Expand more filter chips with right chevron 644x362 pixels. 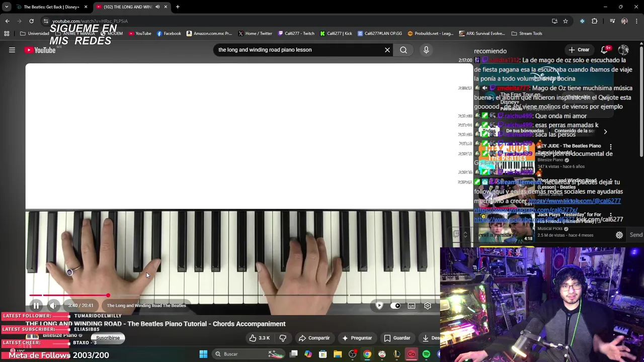tap(605, 132)
